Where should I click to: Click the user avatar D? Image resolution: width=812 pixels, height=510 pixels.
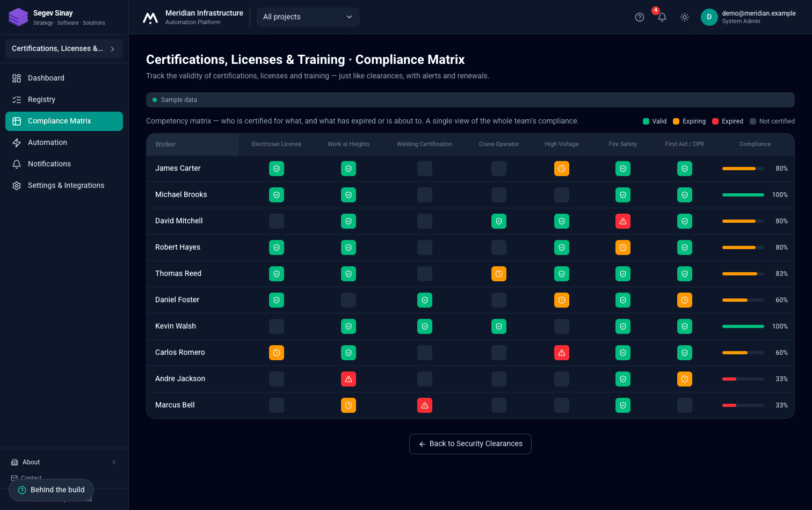709,17
